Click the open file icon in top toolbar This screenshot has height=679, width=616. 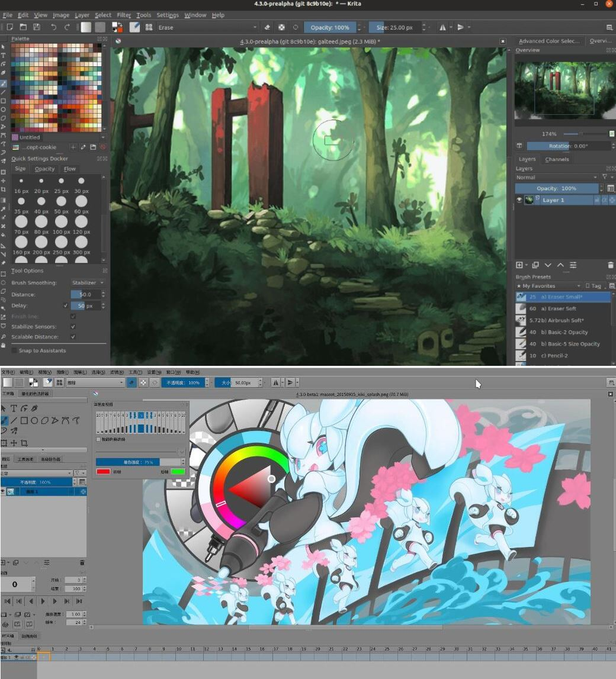click(x=23, y=27)
